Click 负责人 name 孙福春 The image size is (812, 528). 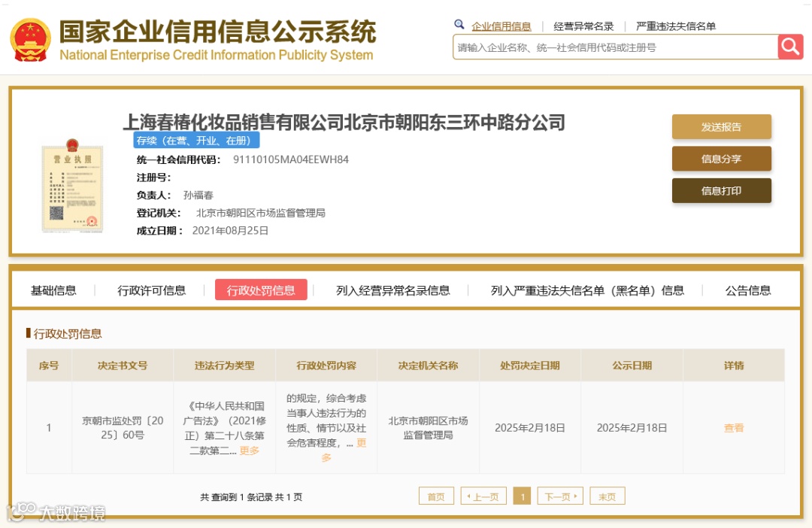[x=198, y=195]
